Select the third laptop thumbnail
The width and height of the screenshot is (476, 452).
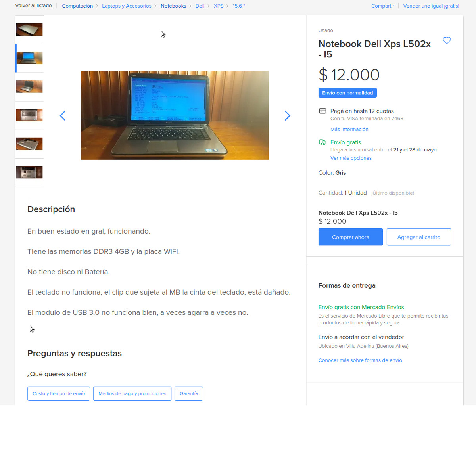click(29, 86)
